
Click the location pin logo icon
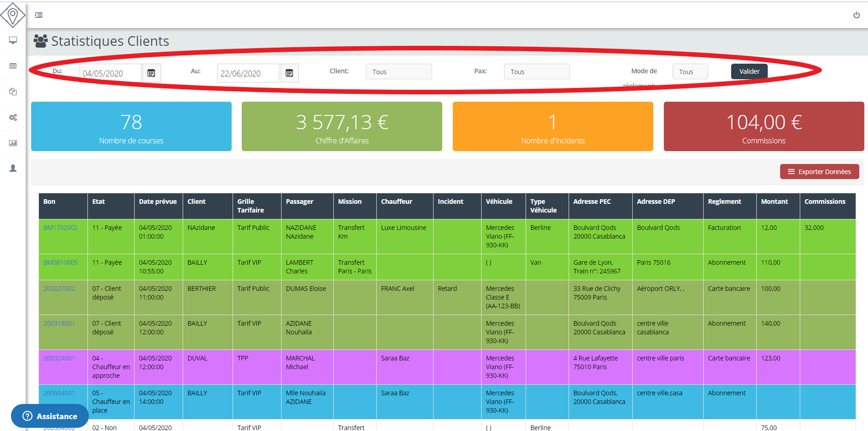(13, 15)
